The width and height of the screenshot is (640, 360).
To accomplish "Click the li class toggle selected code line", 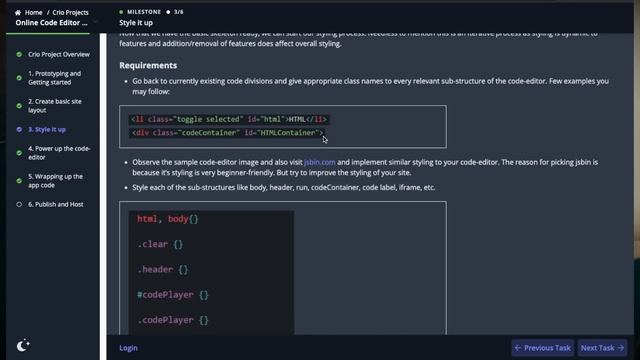I will click(x=229, y=119).
